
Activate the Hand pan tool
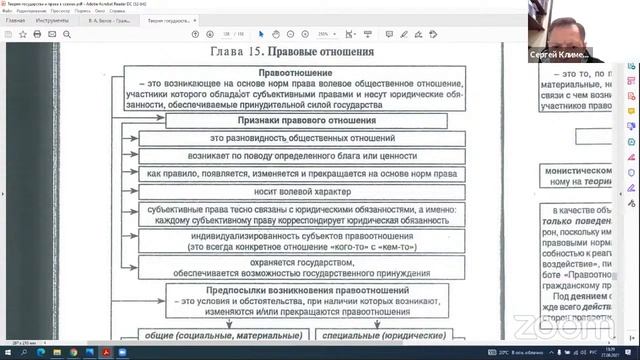[276, 35]
